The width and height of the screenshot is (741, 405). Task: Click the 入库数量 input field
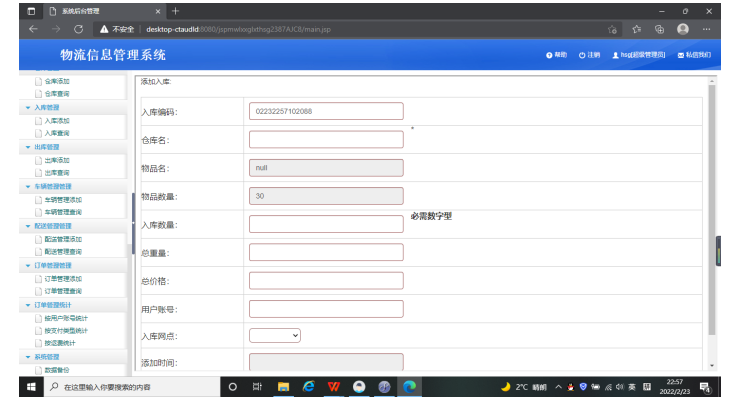point(326,224)
